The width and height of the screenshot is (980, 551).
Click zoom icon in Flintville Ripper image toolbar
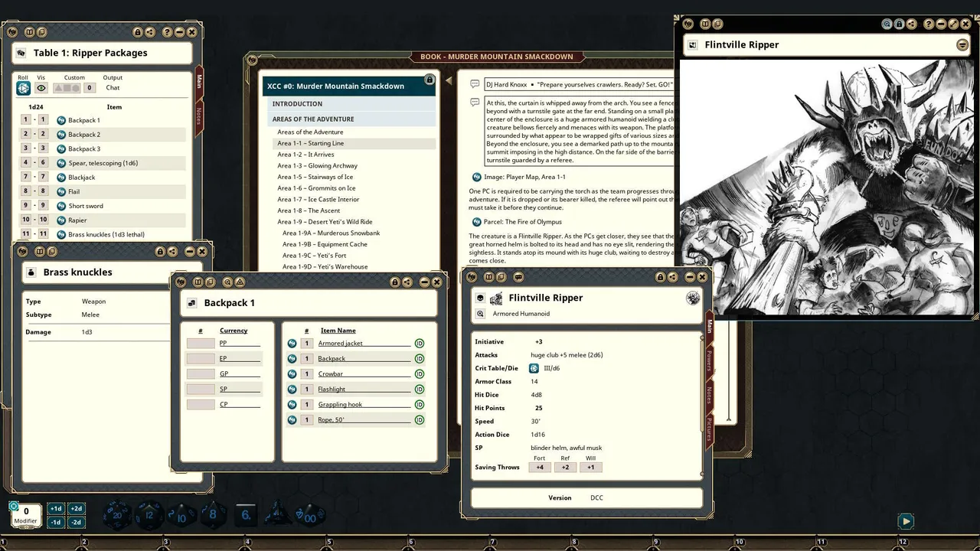pos(887,24)
